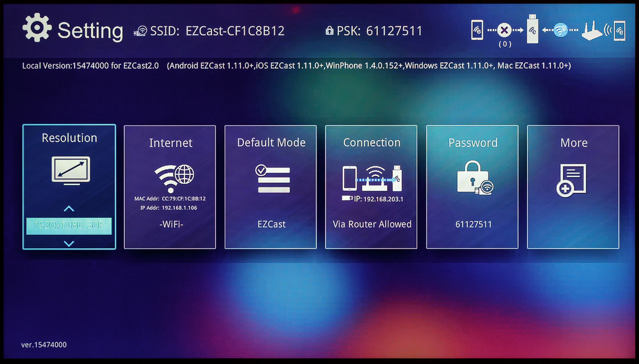The width and height of the screenshot is (639, 364).
Task: Click the EZCast dongle icon in the status diagram
Action: click(x=532, y=29)
